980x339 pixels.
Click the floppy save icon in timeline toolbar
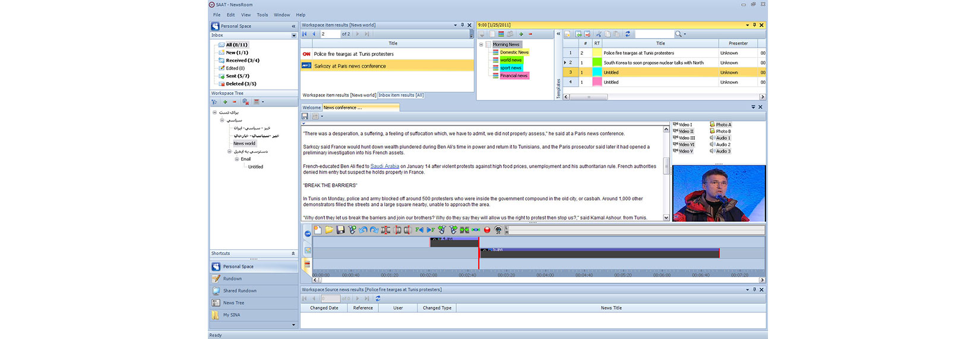[x=340, y=230]
